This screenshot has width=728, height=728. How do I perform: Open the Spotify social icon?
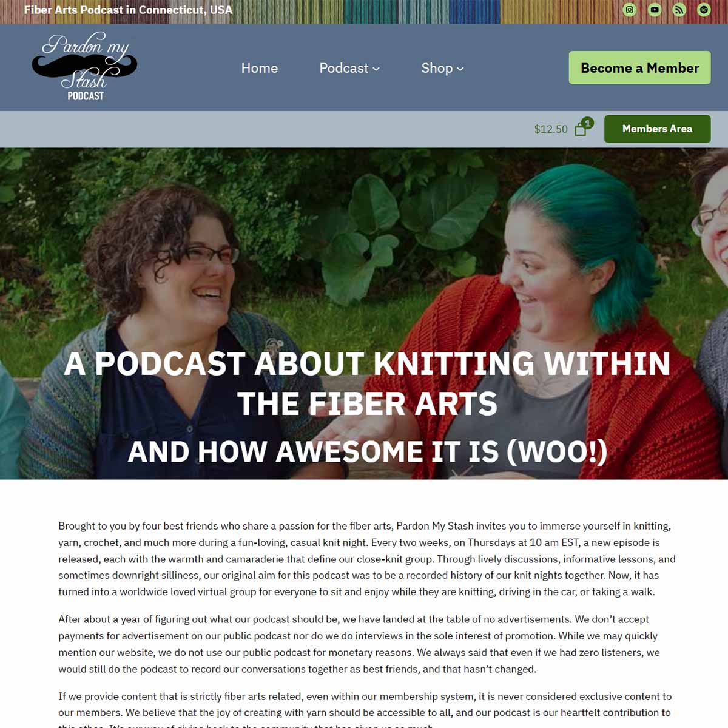[x=704, y=10]
